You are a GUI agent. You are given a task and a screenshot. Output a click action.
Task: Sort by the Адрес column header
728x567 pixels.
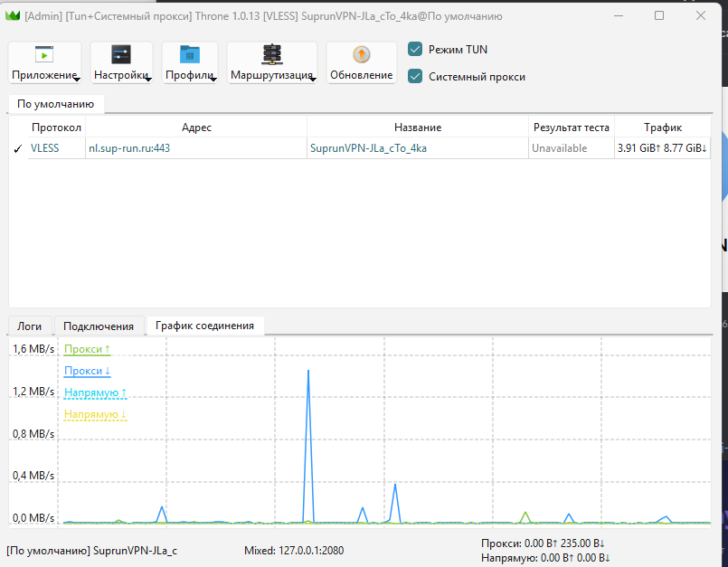[196, 128]
